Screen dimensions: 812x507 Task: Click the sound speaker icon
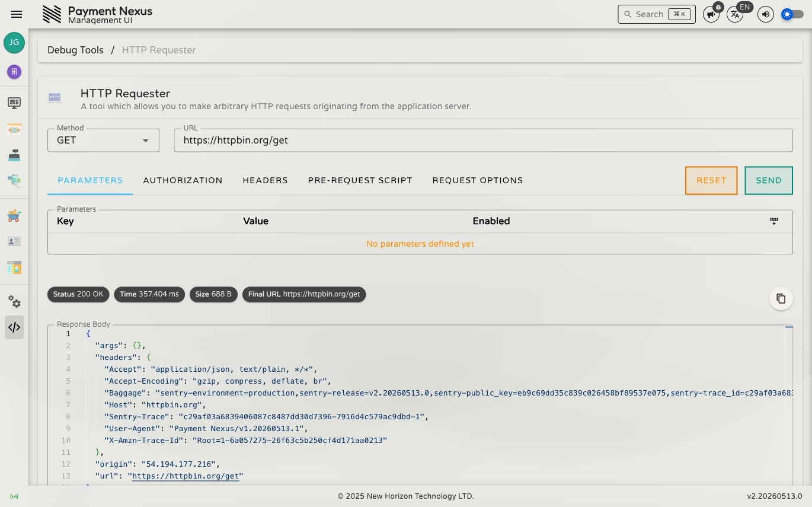766,14
